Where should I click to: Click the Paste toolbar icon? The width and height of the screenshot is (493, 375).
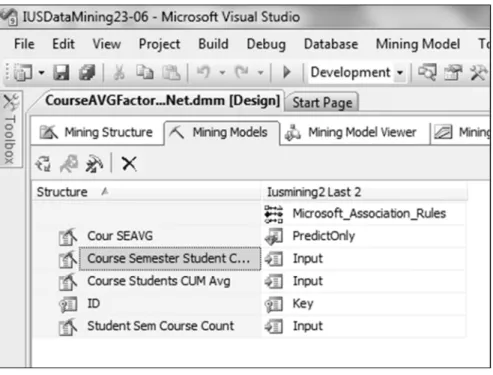pyautogui.click(x=171, y=72)
